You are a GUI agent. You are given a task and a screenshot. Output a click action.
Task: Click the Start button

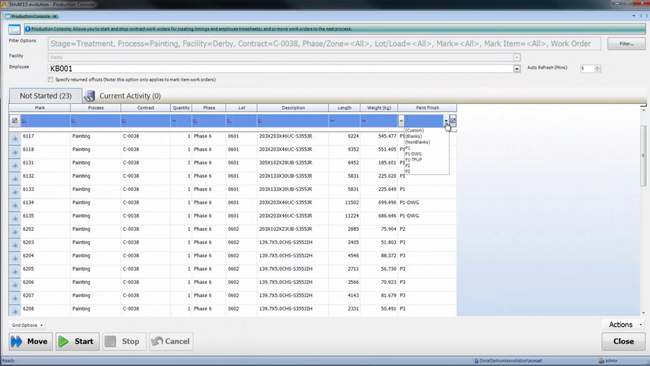click(x=78, y=342)
